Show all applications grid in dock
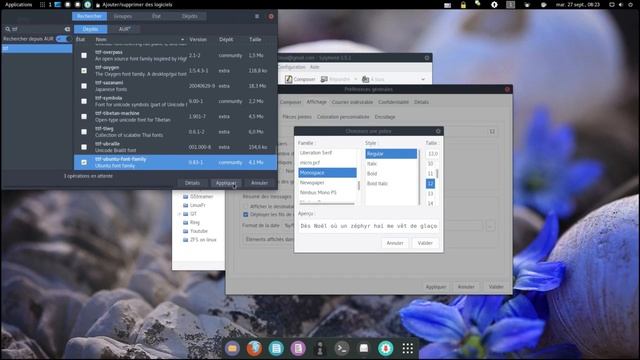Image resolution: width=640 pixels, height=360 pixels. click(x=408, y=348)
